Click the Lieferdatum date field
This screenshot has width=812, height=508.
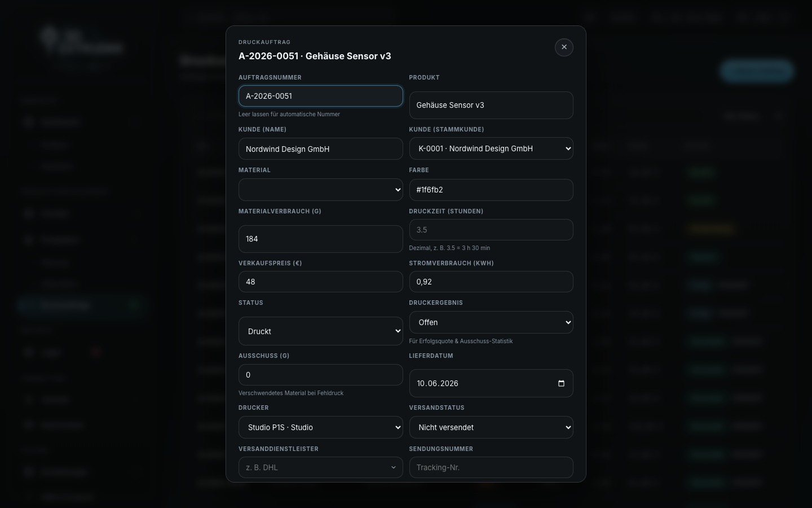pyautogui.click(x=491, y=383)
